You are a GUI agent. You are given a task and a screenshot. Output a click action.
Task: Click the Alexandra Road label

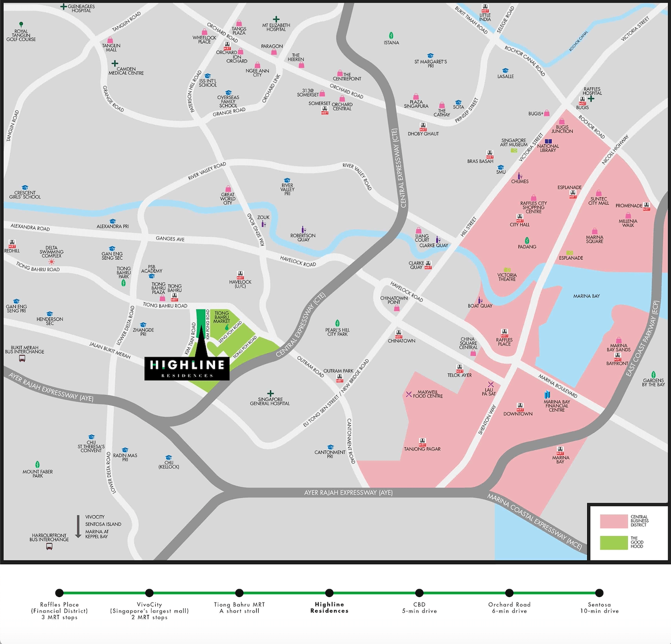[30, 227]
